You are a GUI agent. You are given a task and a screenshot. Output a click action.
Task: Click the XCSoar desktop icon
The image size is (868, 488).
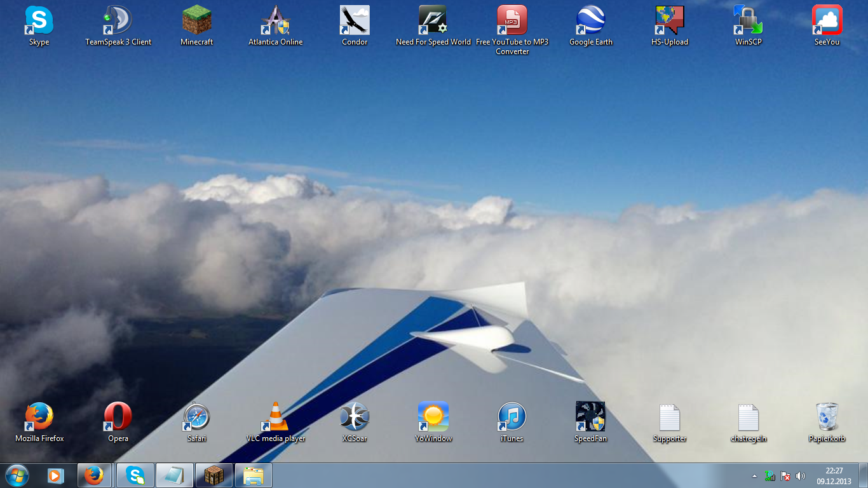point(355,417)
